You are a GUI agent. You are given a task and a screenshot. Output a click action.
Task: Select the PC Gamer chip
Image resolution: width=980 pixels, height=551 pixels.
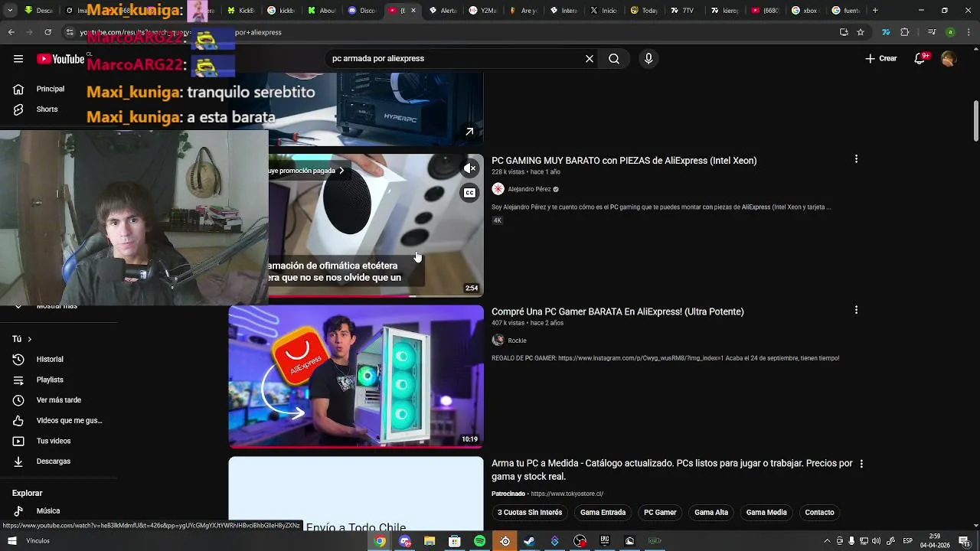tap(660, 513)
